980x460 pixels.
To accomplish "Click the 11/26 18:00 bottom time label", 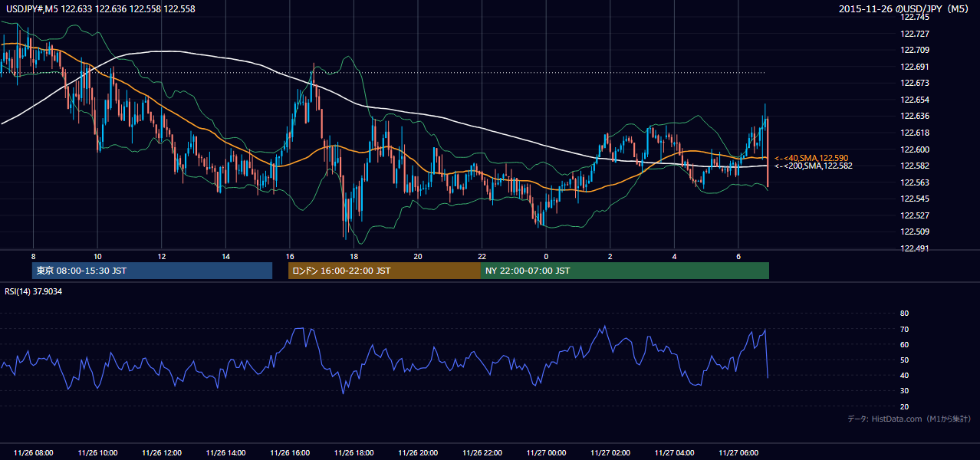I will 354,452.
